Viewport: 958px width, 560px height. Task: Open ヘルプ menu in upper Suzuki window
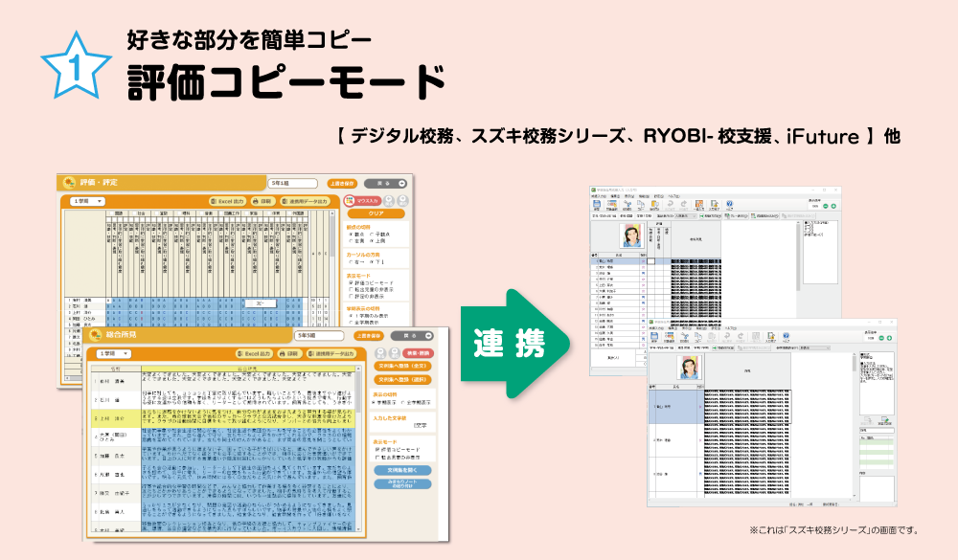(673, 196)
